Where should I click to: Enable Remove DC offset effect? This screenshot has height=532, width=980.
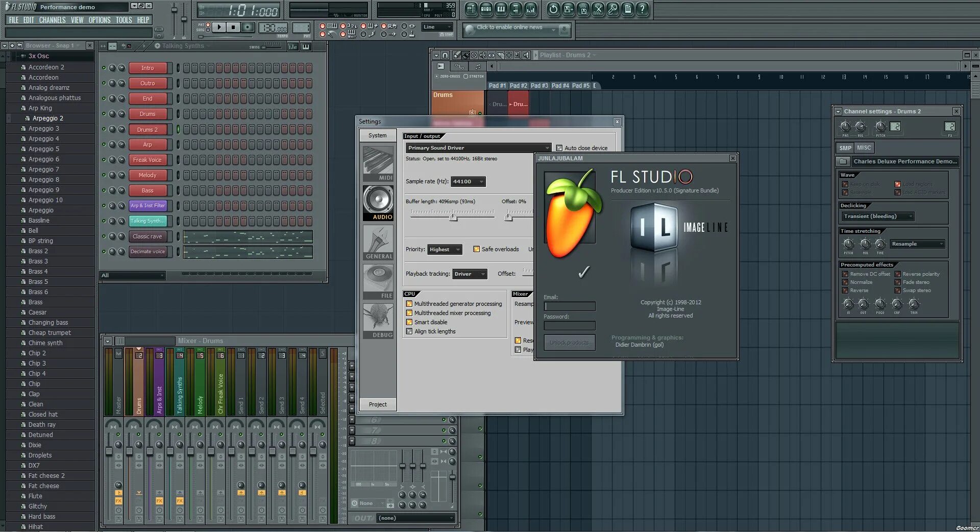click(x=845, y=274)
